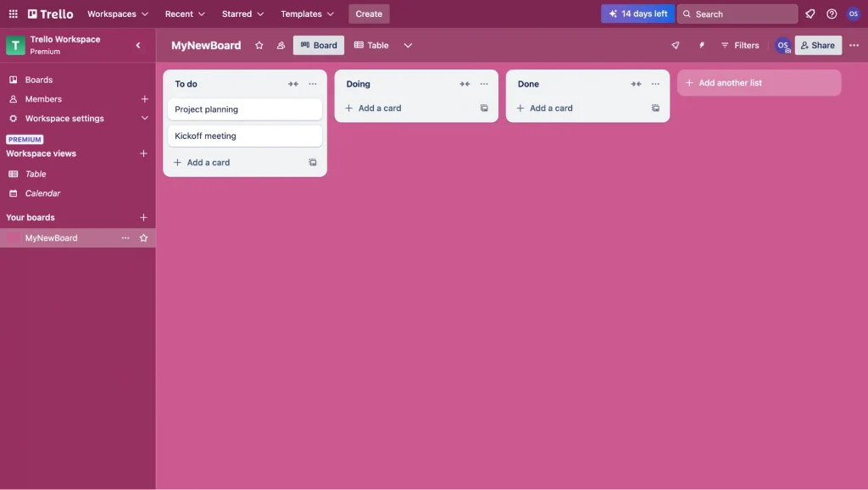Viewport: 868px width, 490px height.
Task: Open the Templates menu
Action: pos(307,14)
